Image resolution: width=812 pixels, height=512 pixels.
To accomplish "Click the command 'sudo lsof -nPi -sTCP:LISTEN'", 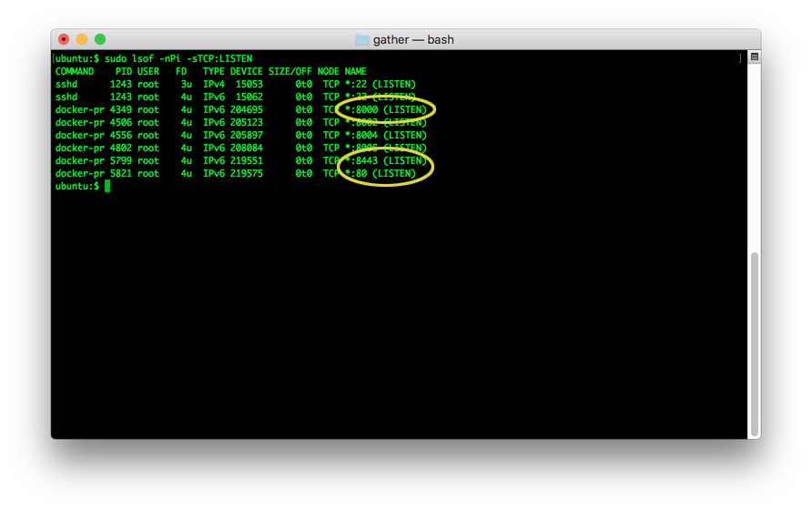I will 178,58.
